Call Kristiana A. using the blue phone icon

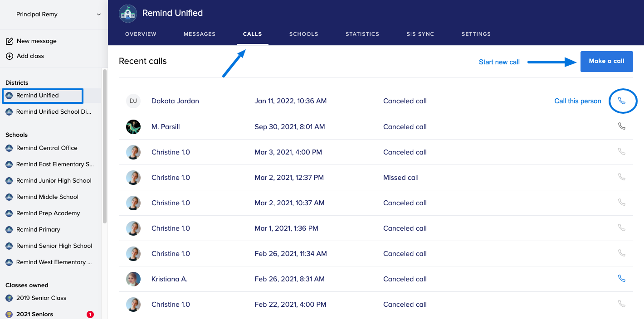click(x=622, y=279)
